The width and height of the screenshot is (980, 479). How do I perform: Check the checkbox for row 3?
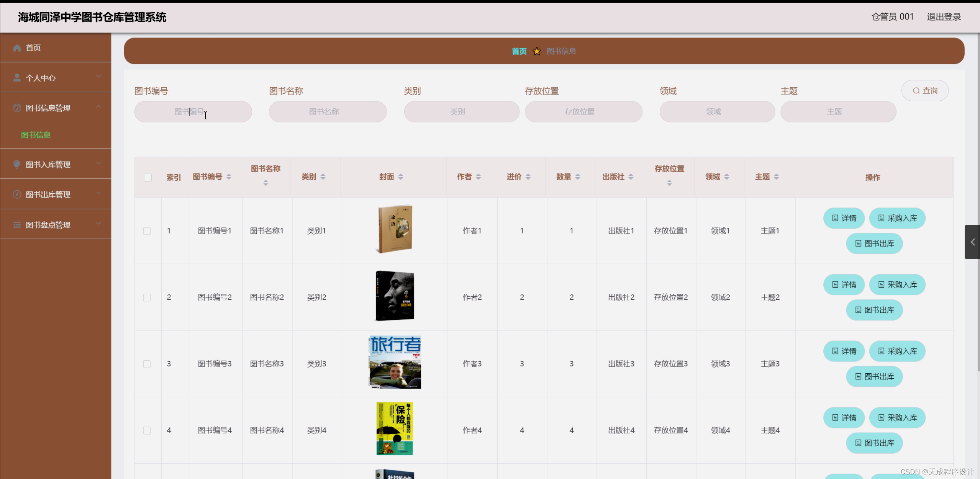click(x=147, y=364)
